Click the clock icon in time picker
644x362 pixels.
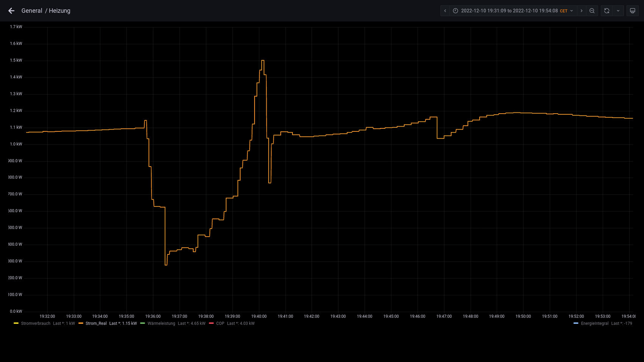(455, 11)
